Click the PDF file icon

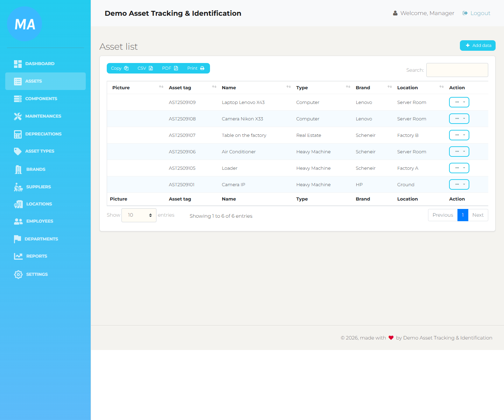point(176,68)
